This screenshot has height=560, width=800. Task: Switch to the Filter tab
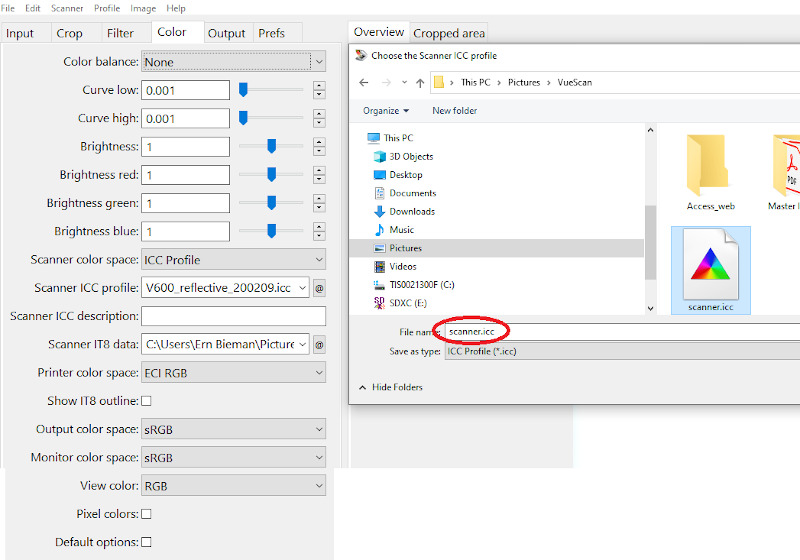click(x=120, y=33)
